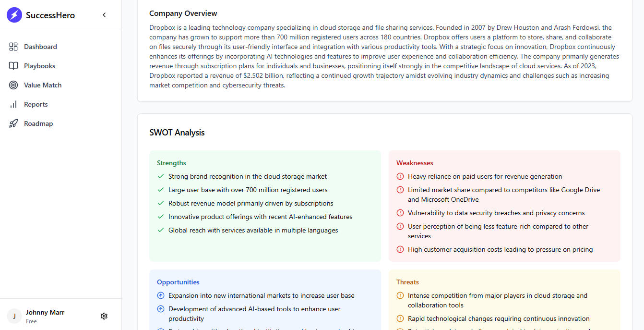This screenshot has width=644, height=330.
Task: Click the alert icon beside heavy reliance on paid users
Action: pos(400,176)
